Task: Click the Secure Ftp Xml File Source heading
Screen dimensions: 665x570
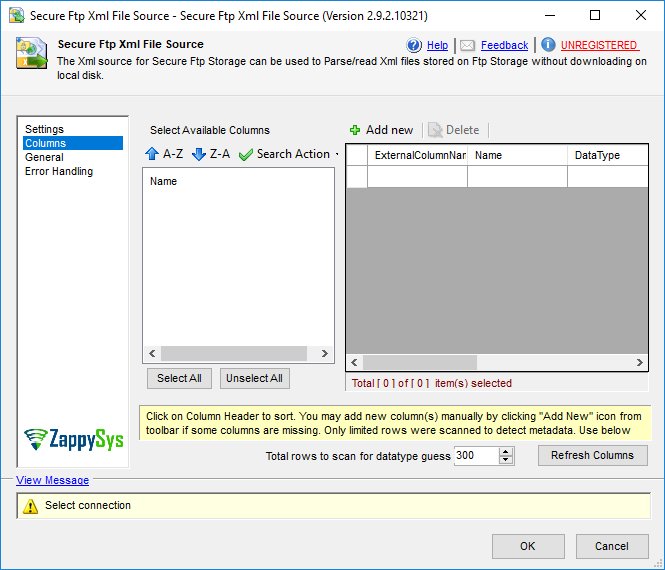Action: point(131,44)
